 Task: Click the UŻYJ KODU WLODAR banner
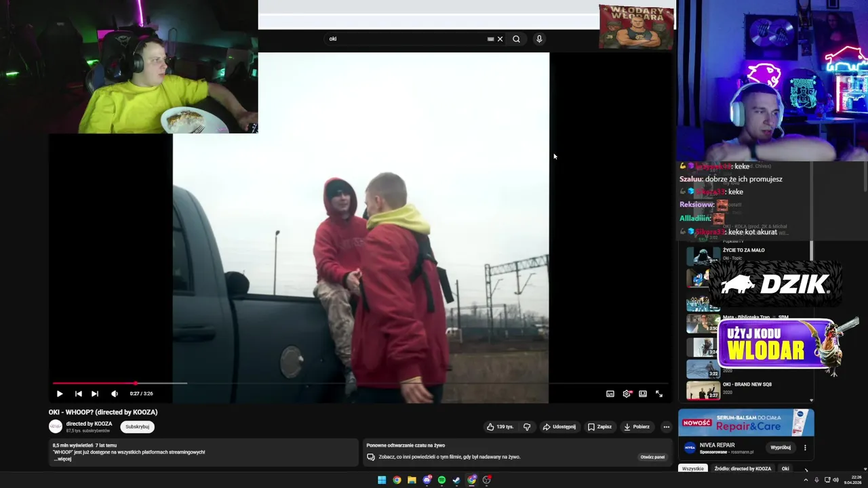pos(775,344)
